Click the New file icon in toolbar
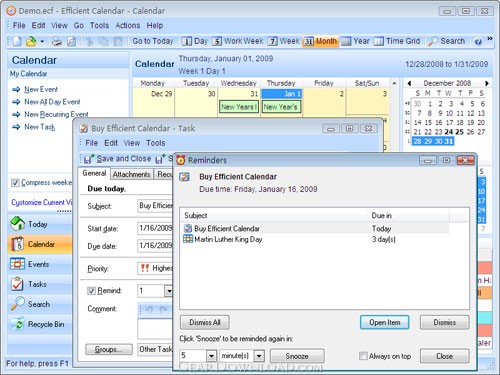 17,41
